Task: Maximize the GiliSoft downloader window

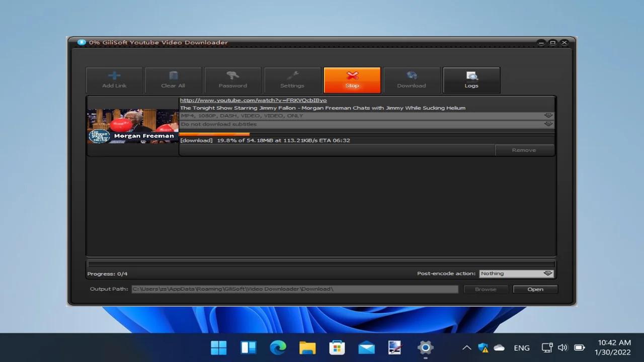Action: (552, 43)
